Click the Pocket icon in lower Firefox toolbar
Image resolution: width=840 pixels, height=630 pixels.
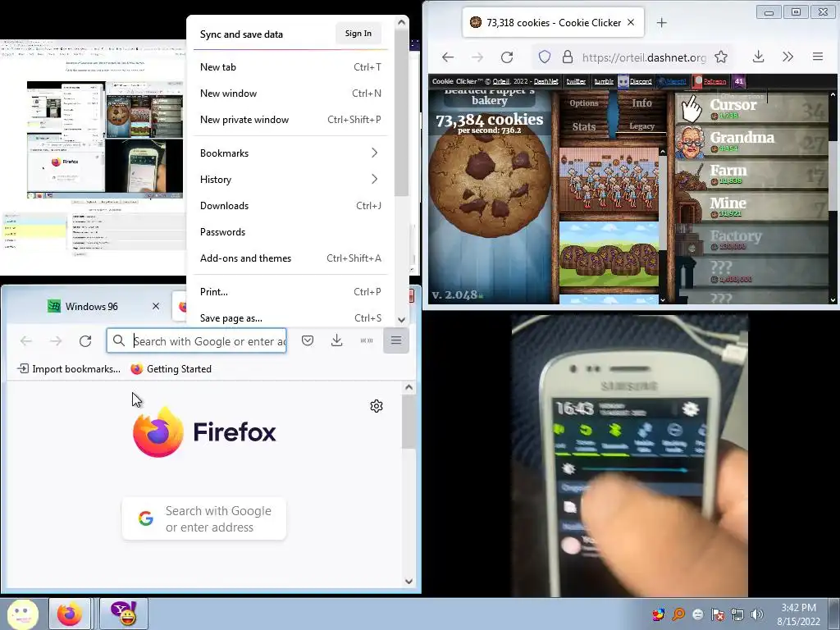pyautogui.click(x=308, y=340)
